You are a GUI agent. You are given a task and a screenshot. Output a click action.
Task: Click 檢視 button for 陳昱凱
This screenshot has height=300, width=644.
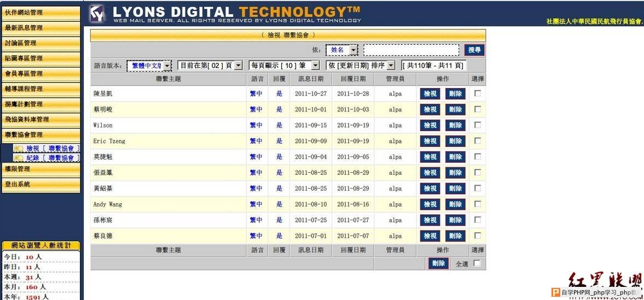[x=430, y=93]
